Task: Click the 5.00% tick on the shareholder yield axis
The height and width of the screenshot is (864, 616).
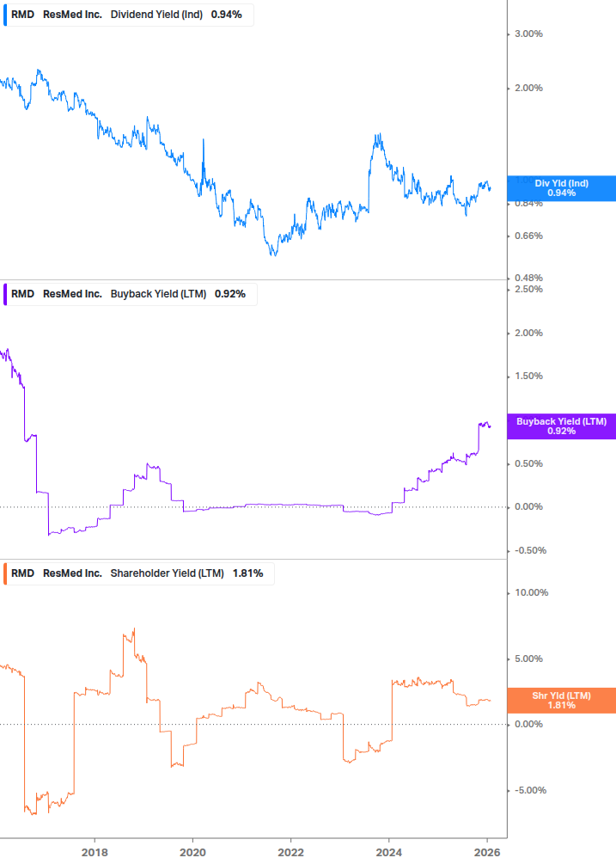Action: 528,659
